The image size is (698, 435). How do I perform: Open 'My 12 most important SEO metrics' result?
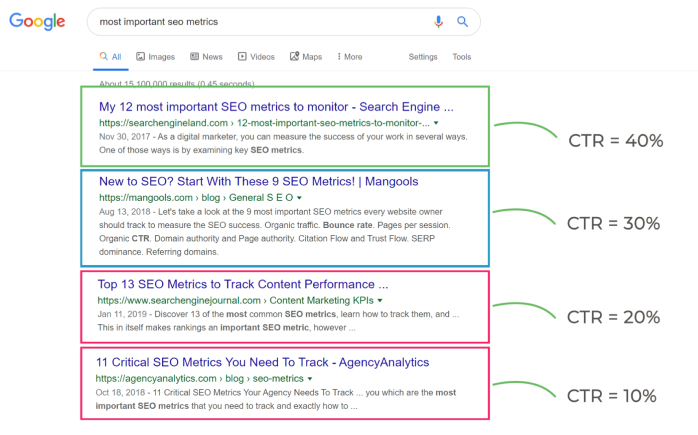click(276, 107)
